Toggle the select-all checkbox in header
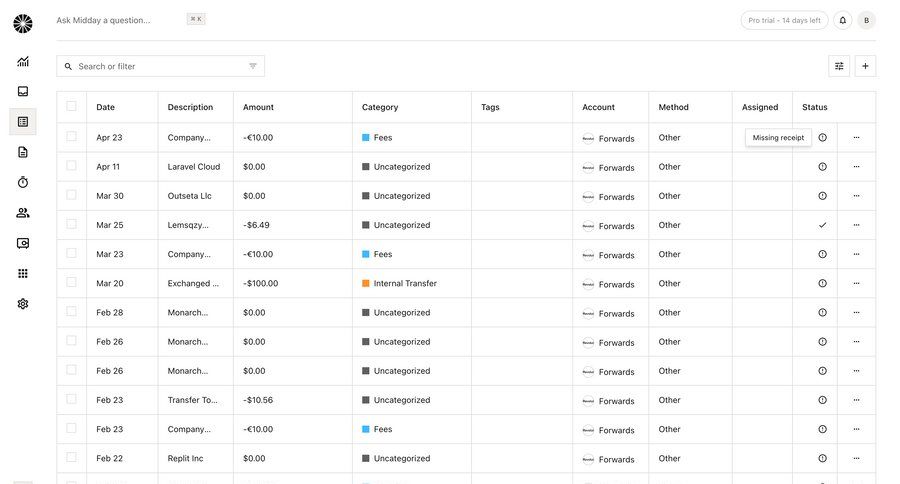The image size is (900, 484). (71, 106)
